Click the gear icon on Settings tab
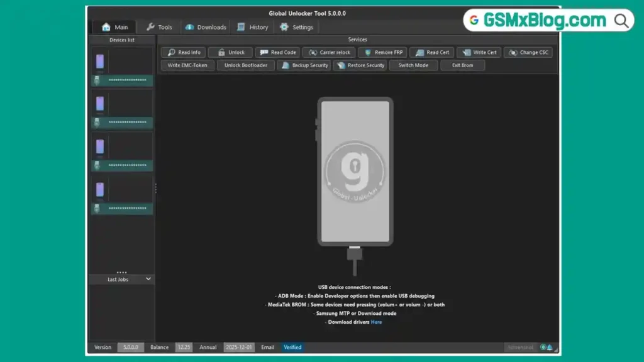 [284, 27]
